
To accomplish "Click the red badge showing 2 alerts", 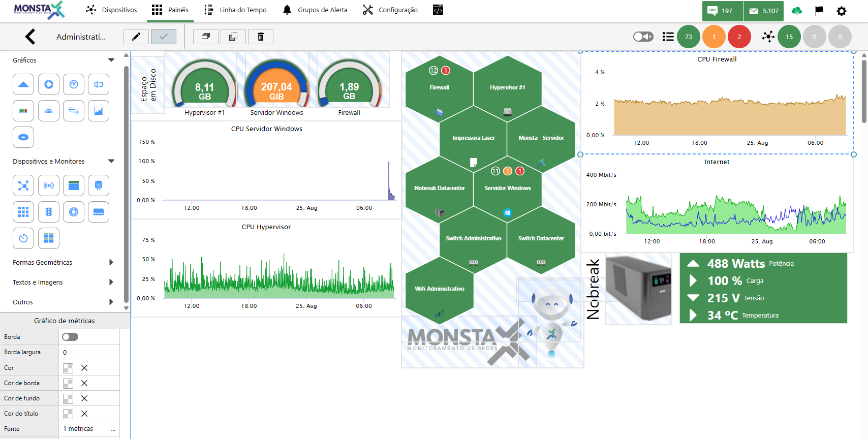I will click(739, 37).
